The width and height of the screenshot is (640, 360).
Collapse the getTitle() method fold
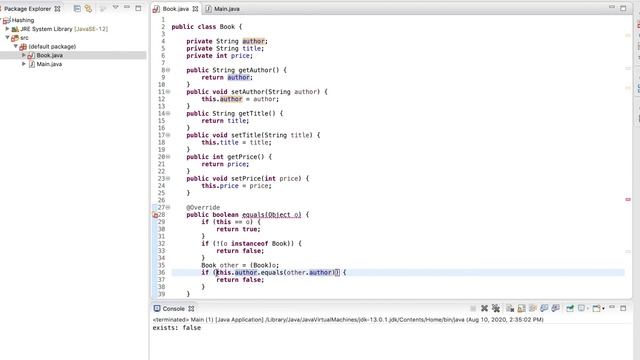(x=168, y=113)
